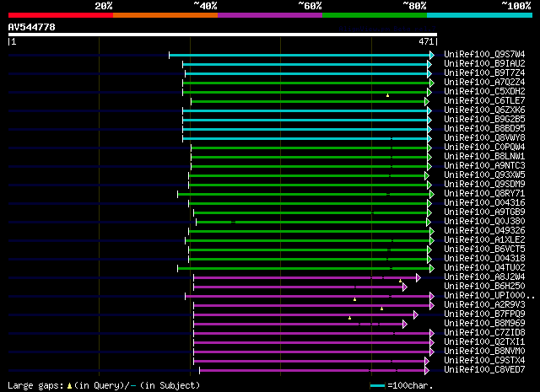The height and width of the screenshot is (392, 540).
Task: Click the UniRef100_Q8VWY8 label
Action: click(484, 138)
